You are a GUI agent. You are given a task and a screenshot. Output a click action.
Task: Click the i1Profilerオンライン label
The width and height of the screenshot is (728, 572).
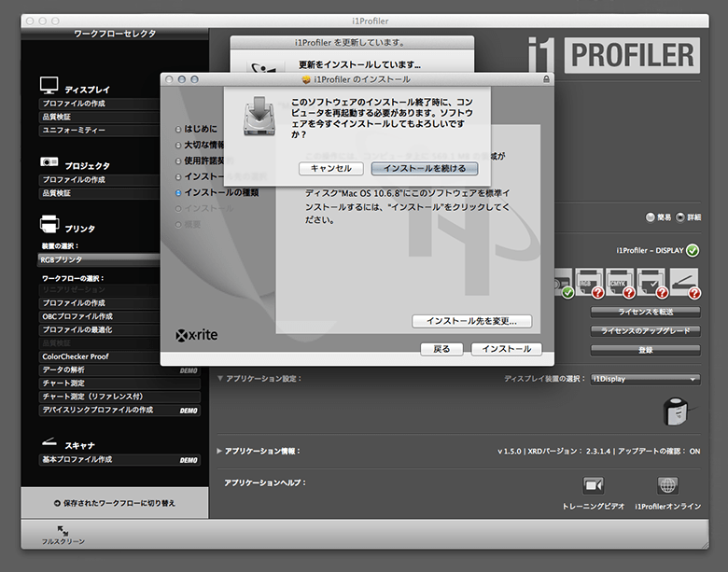(x=667, y=506)
